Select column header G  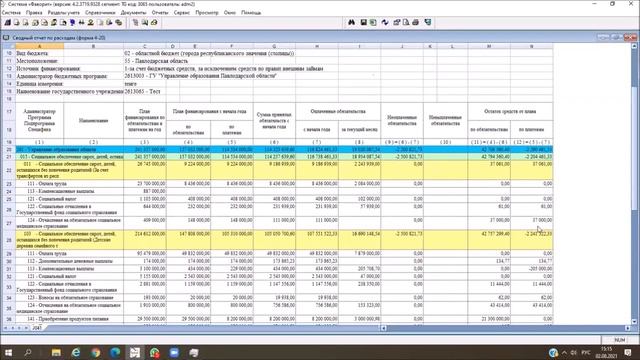tap(274, 46)
